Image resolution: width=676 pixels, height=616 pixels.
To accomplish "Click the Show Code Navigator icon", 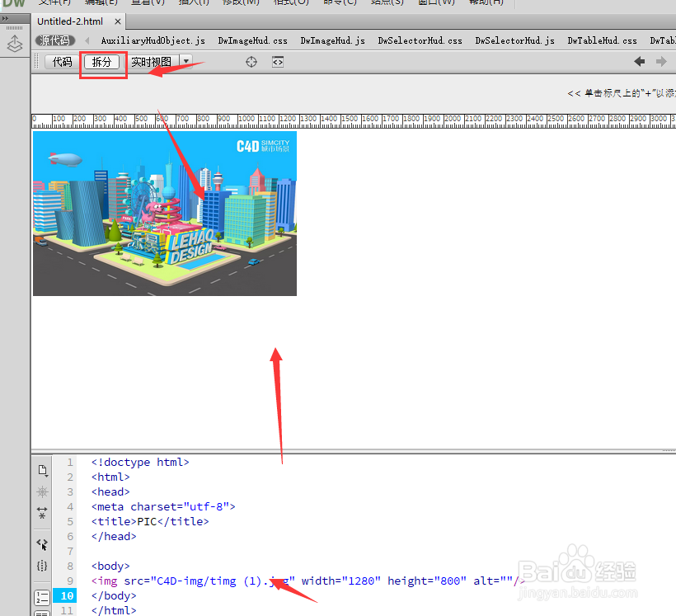I will 42,491.
